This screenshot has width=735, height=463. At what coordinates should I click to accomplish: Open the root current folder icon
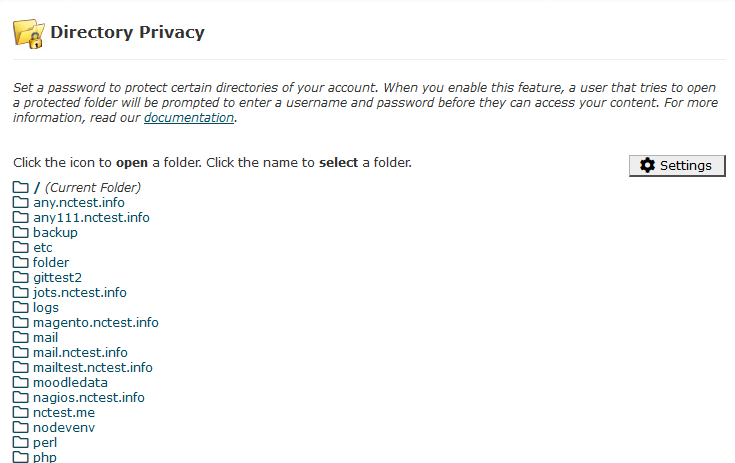click(x=21, y=187)
